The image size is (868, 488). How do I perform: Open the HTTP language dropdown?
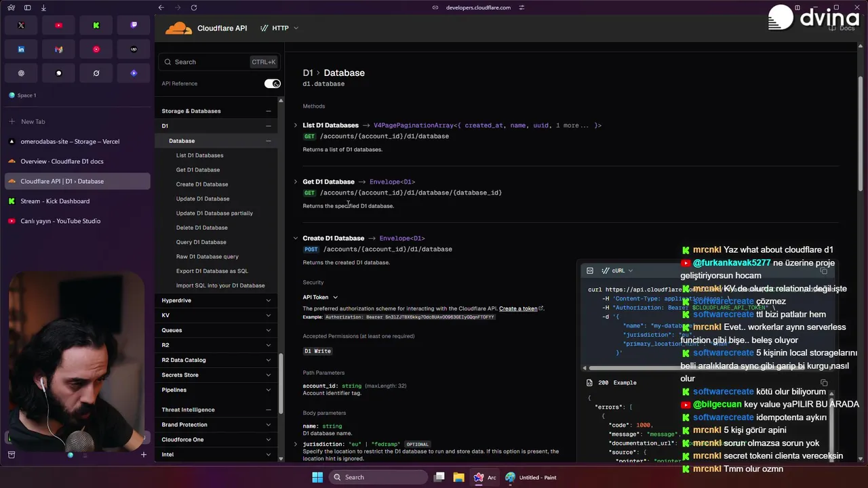click(x=279, y=28)
